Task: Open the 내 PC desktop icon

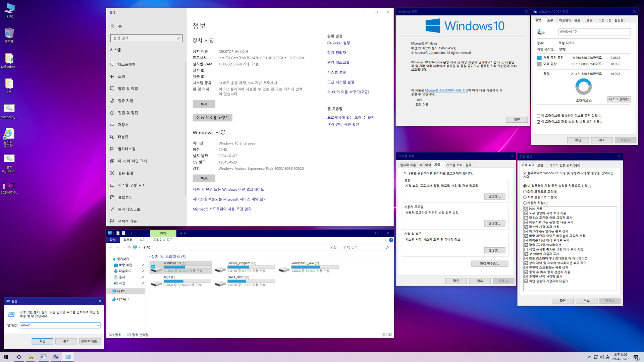Action: point(9,9)
